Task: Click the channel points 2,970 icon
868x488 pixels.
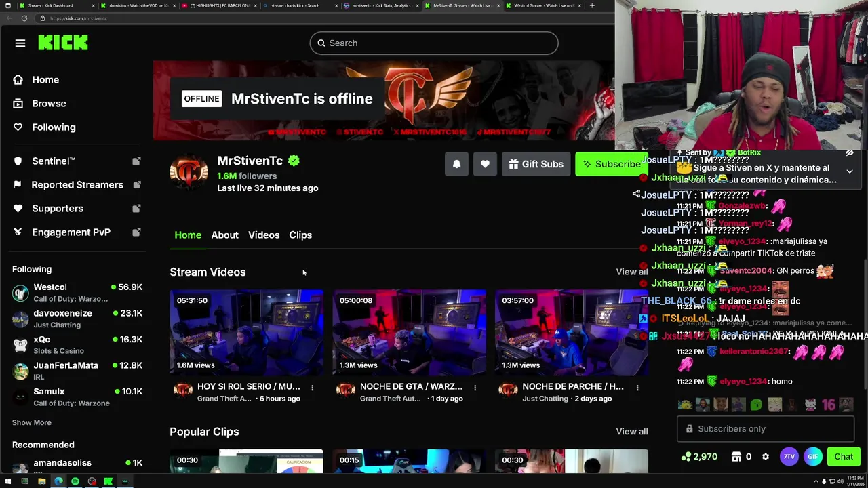Action: click(x=686, y=457)
